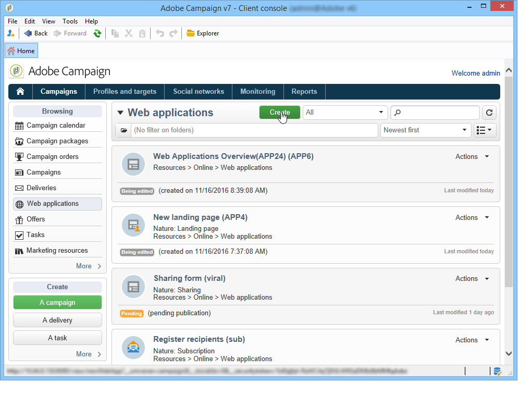Open Marketing resources in Browsing
Image resolution: width=532 pixels, height=395 pixels.
click(58, 251)
